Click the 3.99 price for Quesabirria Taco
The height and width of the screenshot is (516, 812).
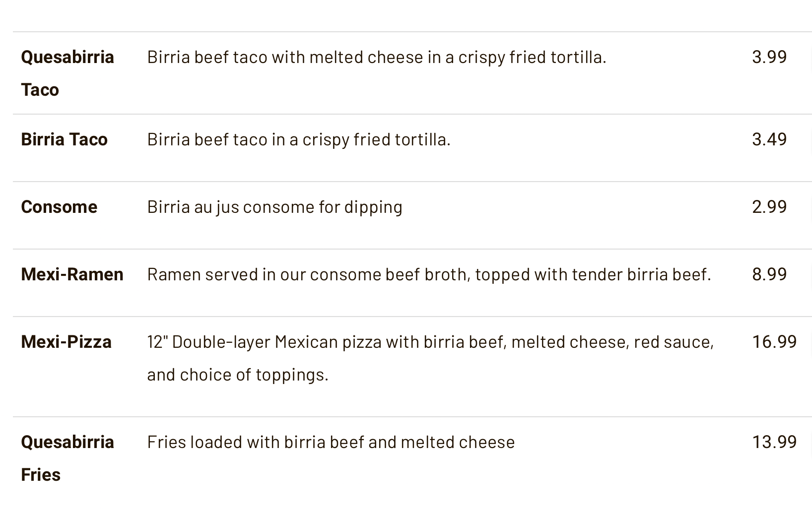tap(769, 57)
